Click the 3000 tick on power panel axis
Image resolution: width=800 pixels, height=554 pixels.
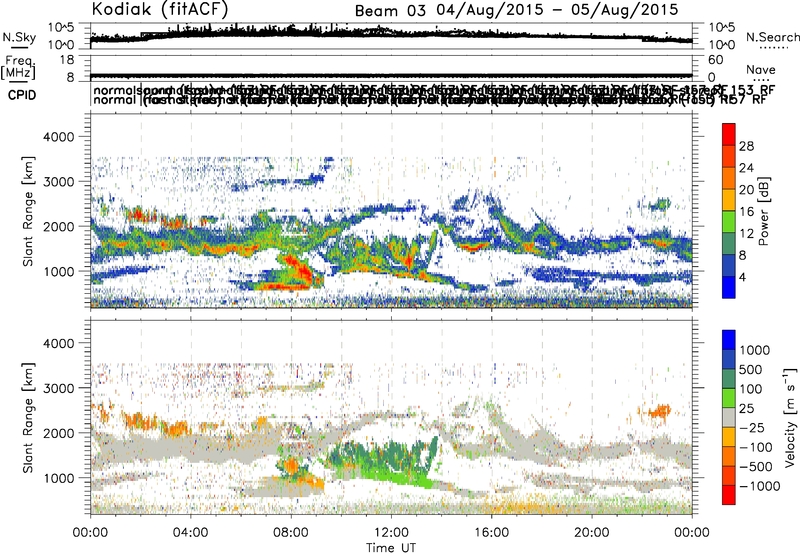coord(61,182)
